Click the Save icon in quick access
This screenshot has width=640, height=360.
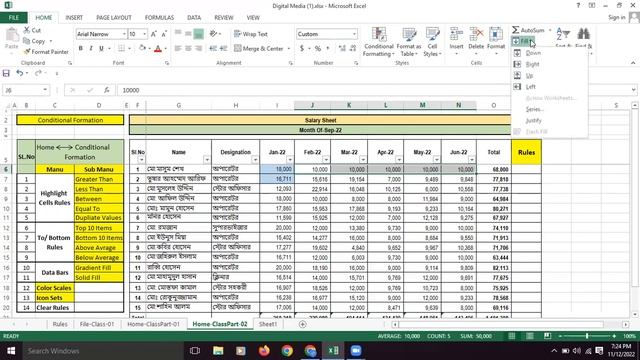(6, 73)
